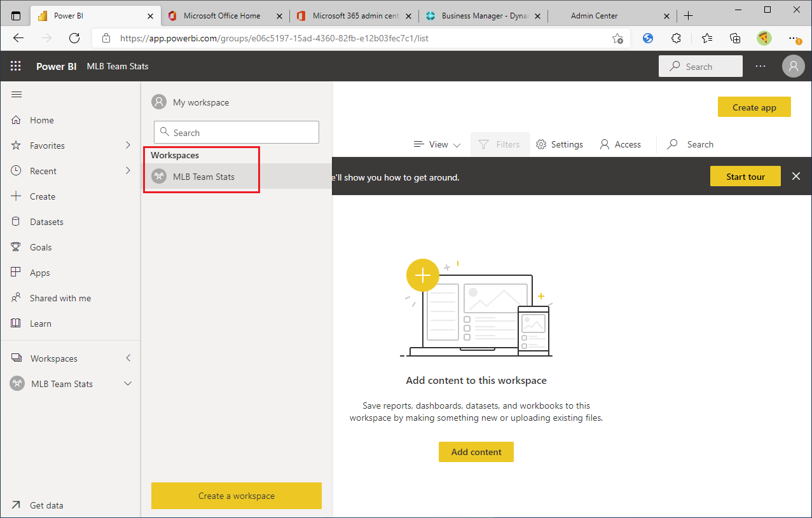Open the Microsoft 365 app launcher waffle
This screenshot has height=518, width=812.
(x=15, y=66)
